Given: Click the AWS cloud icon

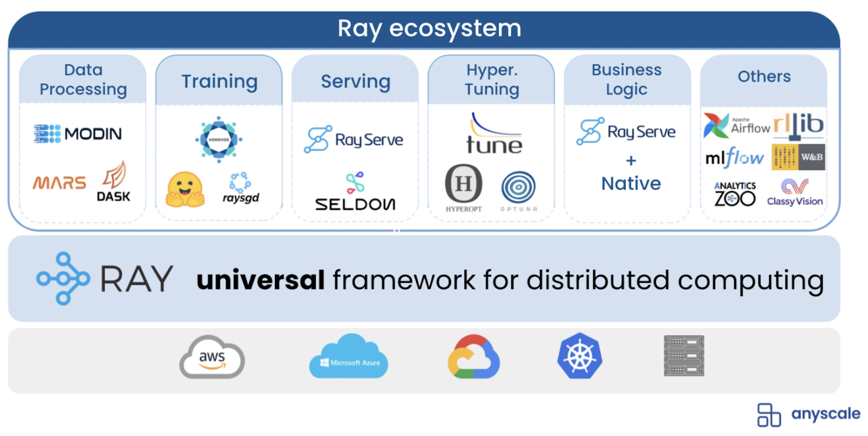Looking at the screenshot, I should tap(212, 356).
